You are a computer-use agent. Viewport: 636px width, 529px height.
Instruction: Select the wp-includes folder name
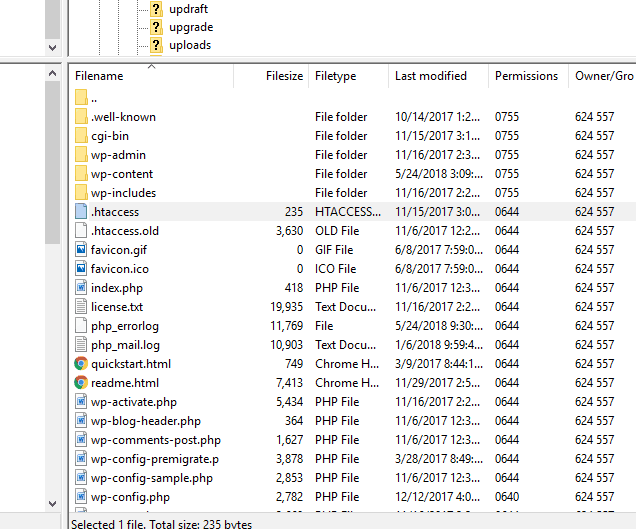click(x=123, y=193)
